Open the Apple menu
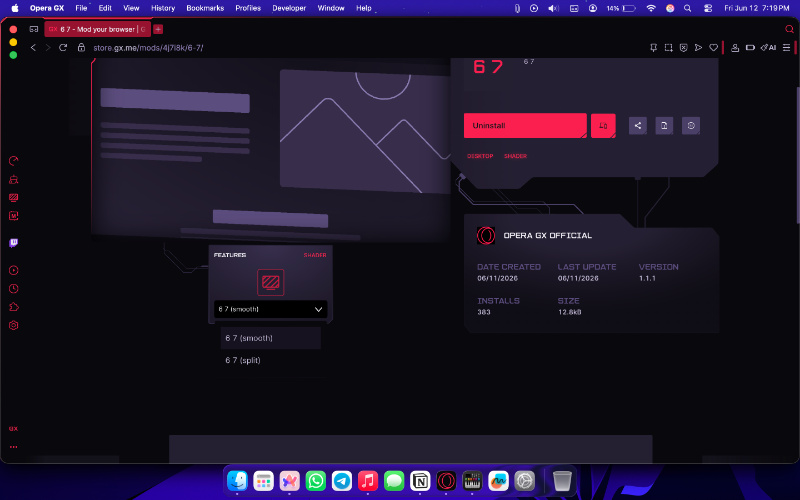 pyautogui.click(x=15, y=8)
